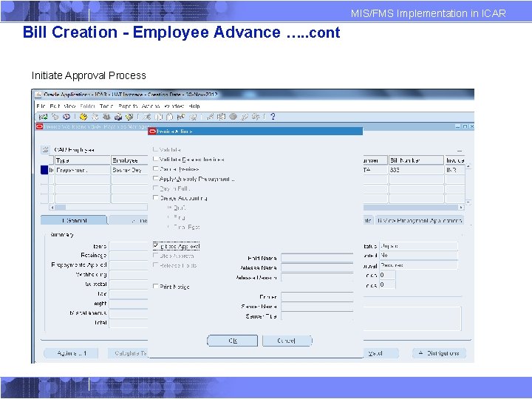This screenshot has width=532, height=399.
Task: Check the Stop Approval checkbox
Action: pyautogui.click(x=155, y=255)
